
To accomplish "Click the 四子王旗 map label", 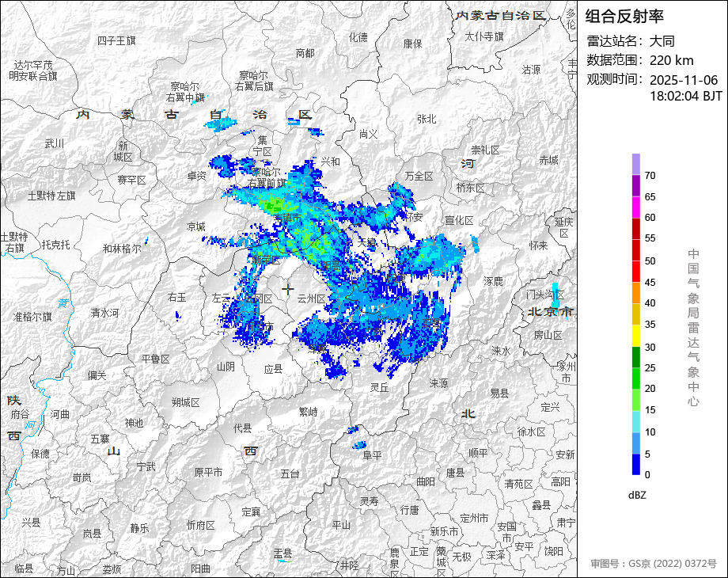I will (116, 41).
